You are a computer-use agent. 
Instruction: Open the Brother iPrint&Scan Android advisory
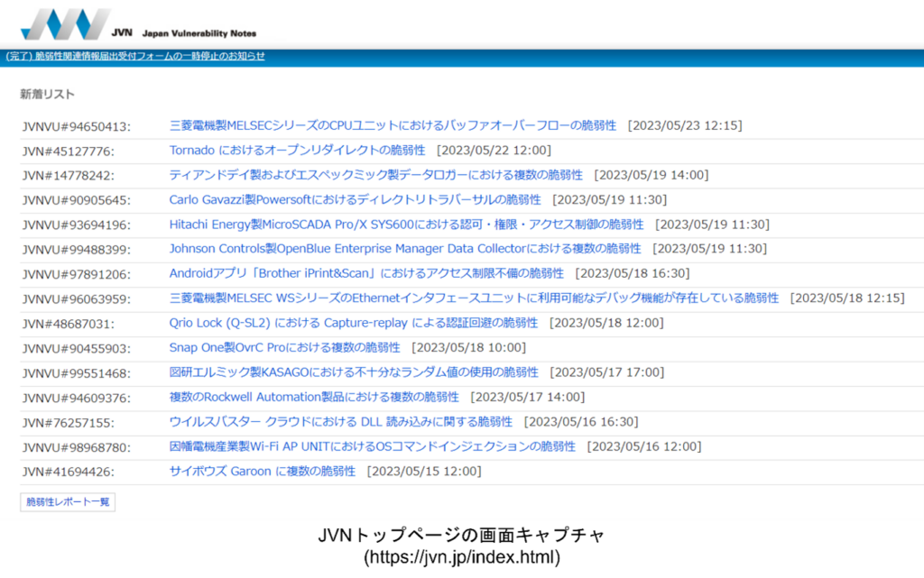coord(366,273)
